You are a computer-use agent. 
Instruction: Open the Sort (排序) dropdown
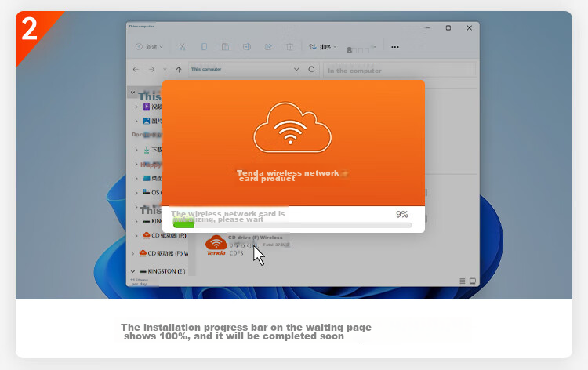coord(322,47)
